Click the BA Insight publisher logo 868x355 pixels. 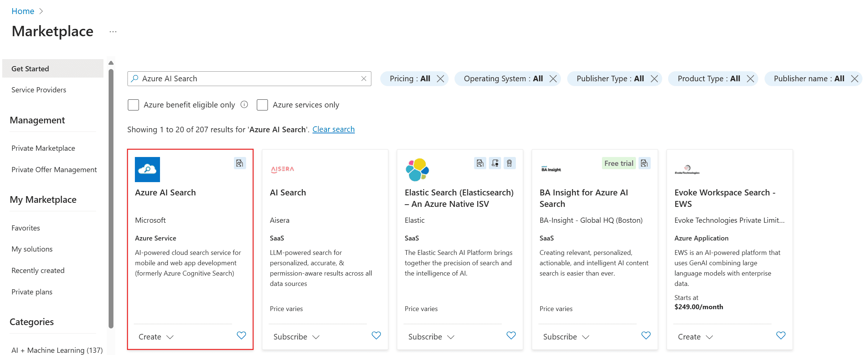click(551, 168)
